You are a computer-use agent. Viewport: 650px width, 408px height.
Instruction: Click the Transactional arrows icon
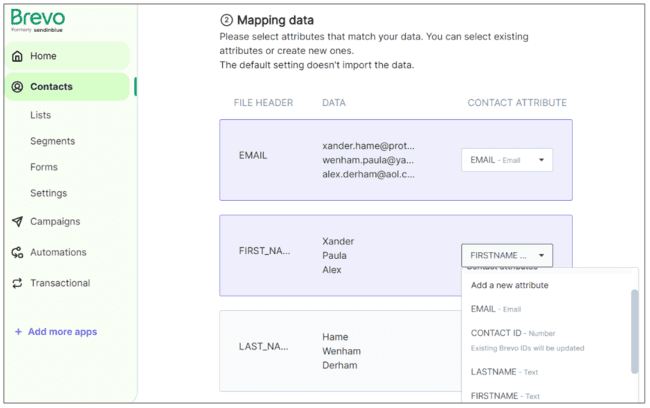point(17,283)
